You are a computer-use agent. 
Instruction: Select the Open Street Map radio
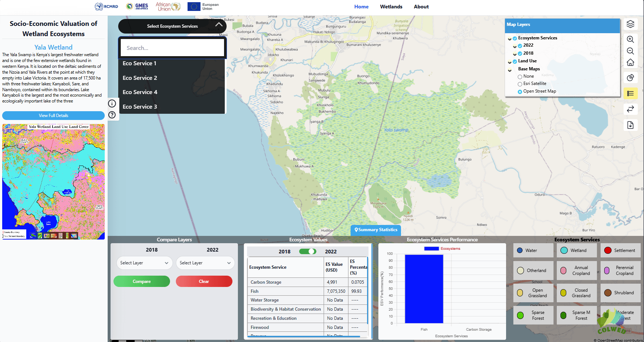point(520,92)
